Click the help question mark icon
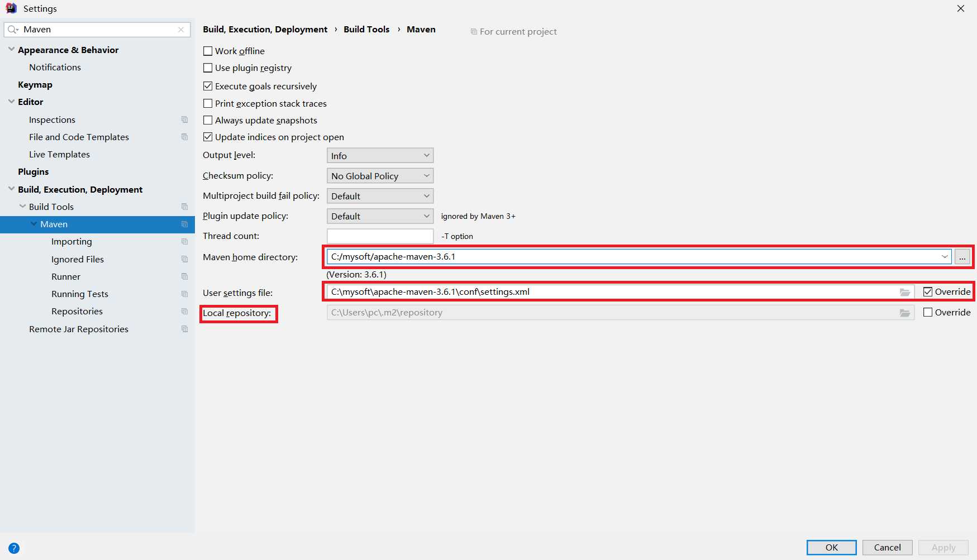Image resolution: width=977 pixels, height=560 pixels. pos(14,548)
